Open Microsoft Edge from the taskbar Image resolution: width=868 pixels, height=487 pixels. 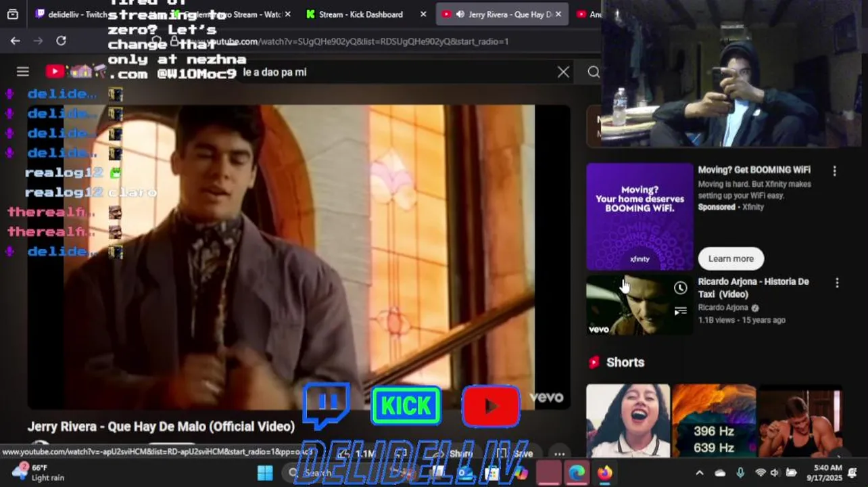[576, 473]
